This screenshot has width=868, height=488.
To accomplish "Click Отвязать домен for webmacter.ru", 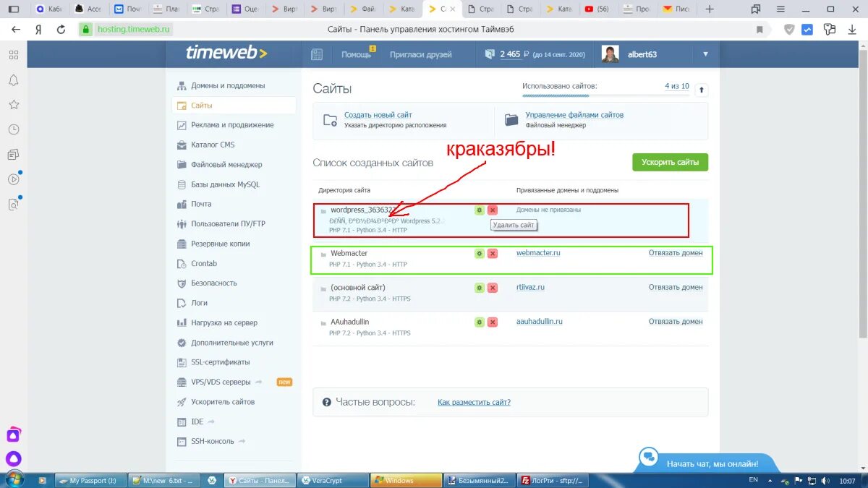I will 676,253.
